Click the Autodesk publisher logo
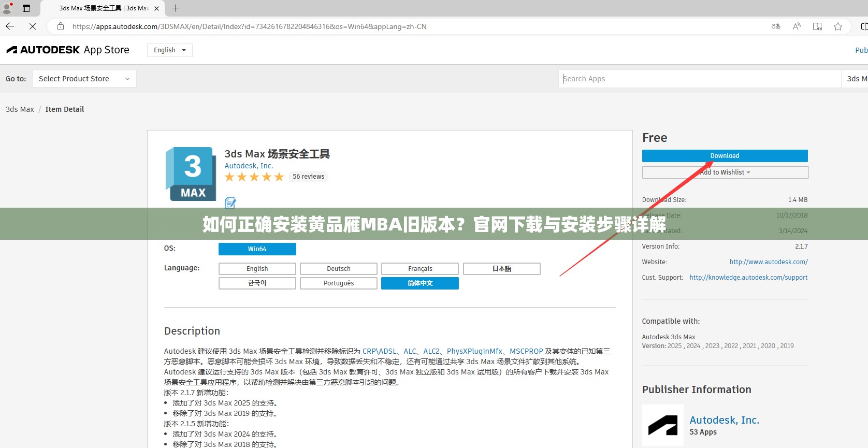Image resolution: width=868 pixels, height=448 pixels. (663, 425)
